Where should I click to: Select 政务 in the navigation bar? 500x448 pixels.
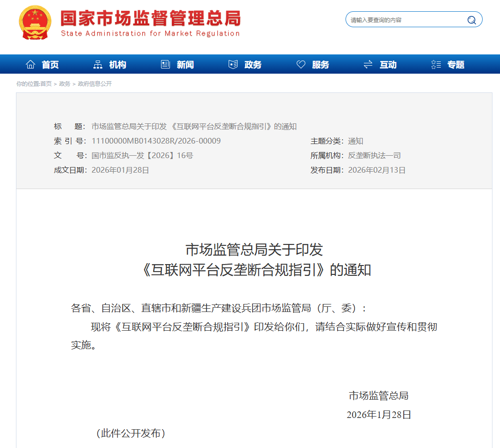pos(253,65)
